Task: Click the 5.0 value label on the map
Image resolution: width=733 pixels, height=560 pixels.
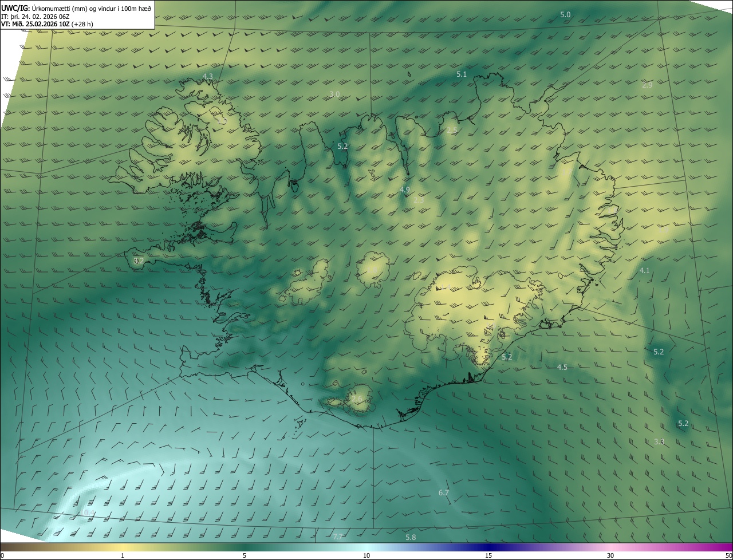Action: [x=565, y=14]
